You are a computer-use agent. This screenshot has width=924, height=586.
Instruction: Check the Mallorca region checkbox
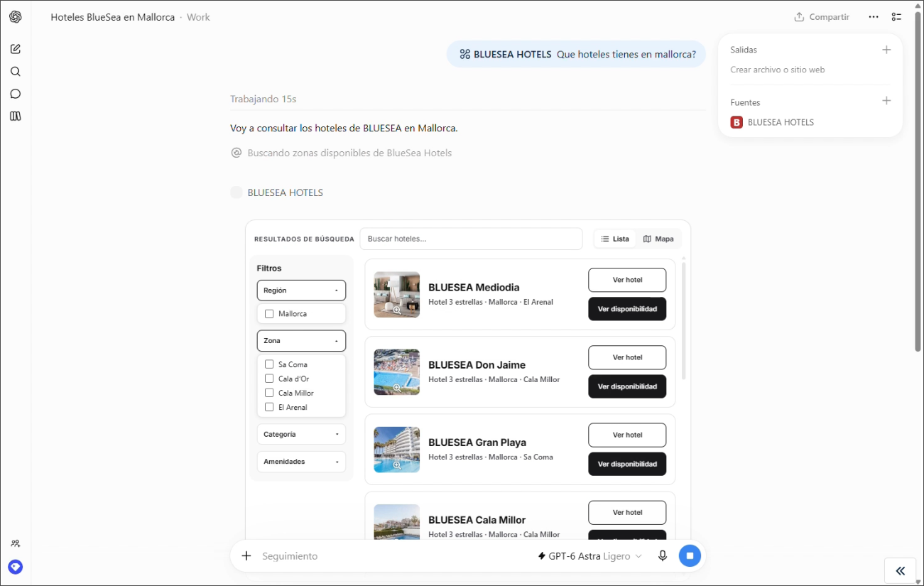coord(269,314)
